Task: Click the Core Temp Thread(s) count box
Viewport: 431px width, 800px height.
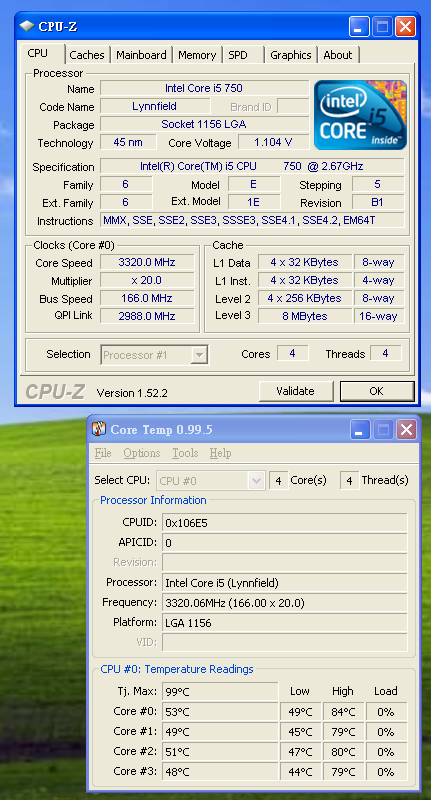Action: point(349,481)
